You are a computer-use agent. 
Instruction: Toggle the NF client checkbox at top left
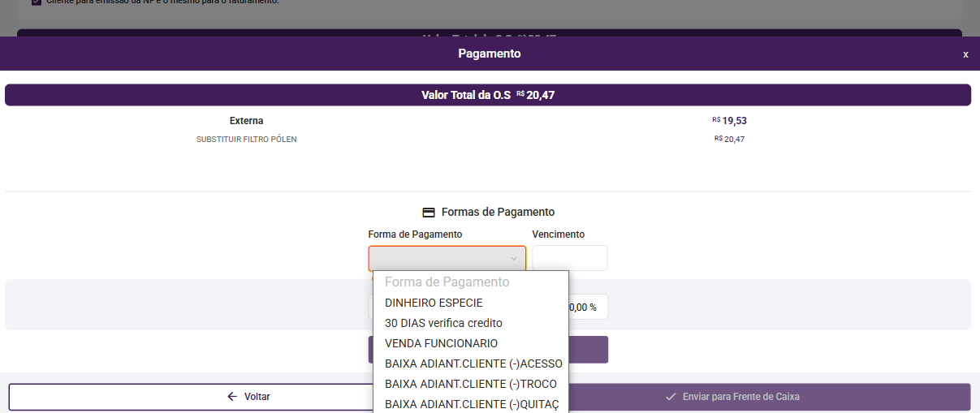(x=37, y=2)
